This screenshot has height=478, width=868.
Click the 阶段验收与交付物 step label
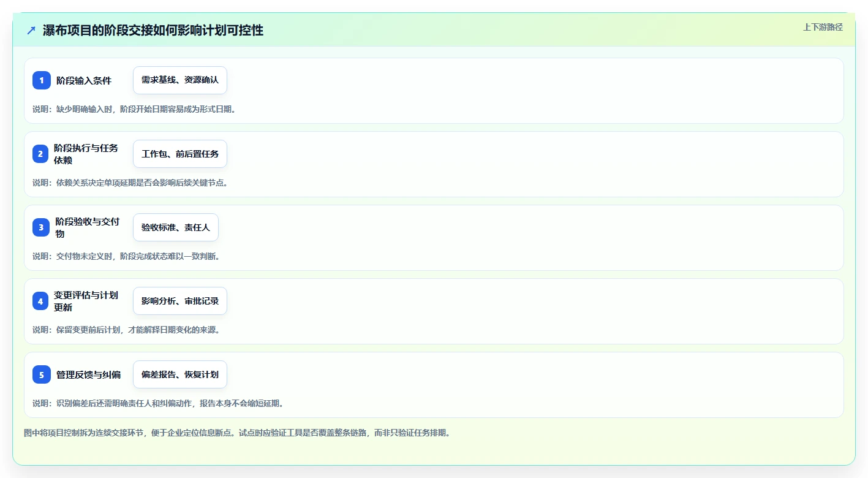click(88, 227)
